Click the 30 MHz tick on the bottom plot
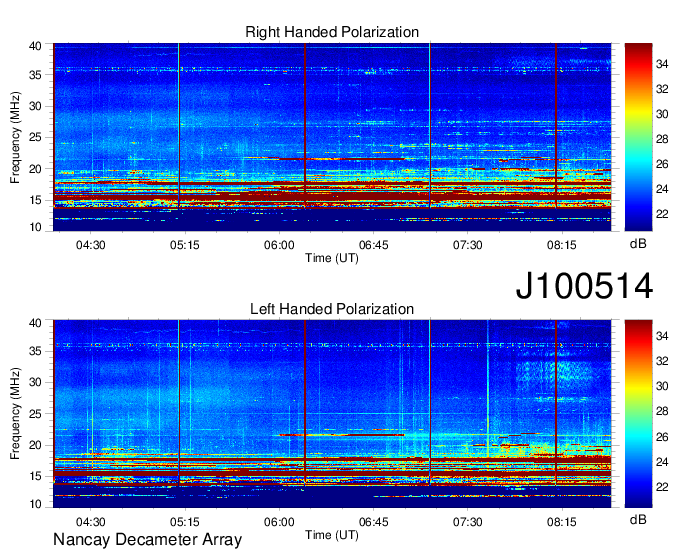 point(36,382)
